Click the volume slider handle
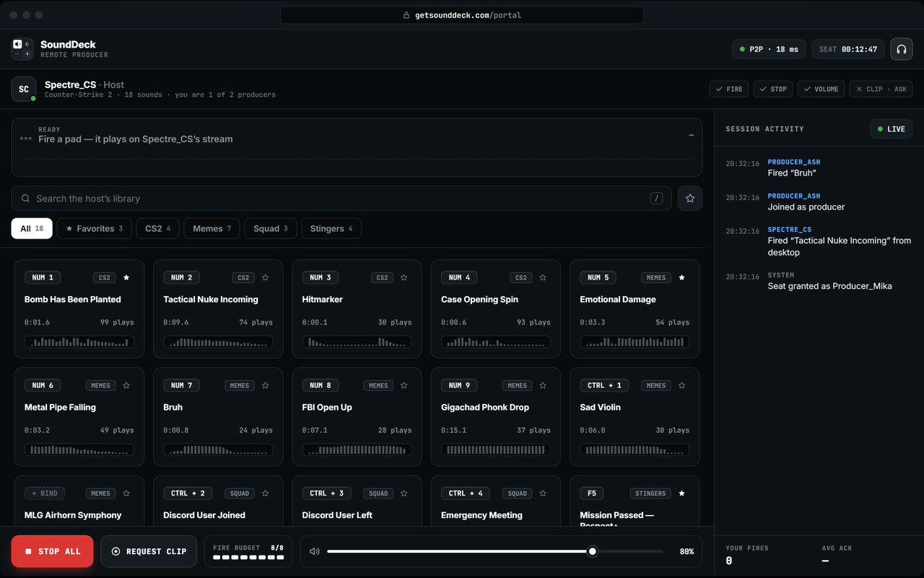Screen dimensions: 924x578 tap(593, 551)
